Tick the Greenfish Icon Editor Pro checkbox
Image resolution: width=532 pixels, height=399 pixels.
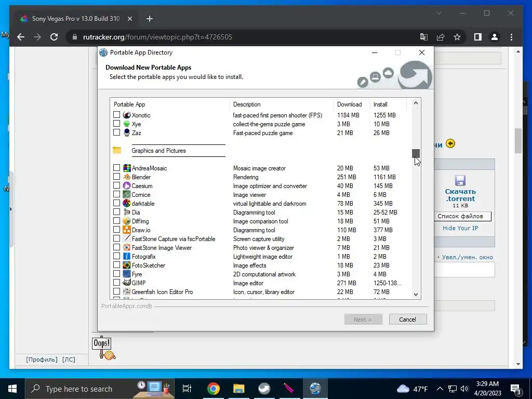[116, 291]
